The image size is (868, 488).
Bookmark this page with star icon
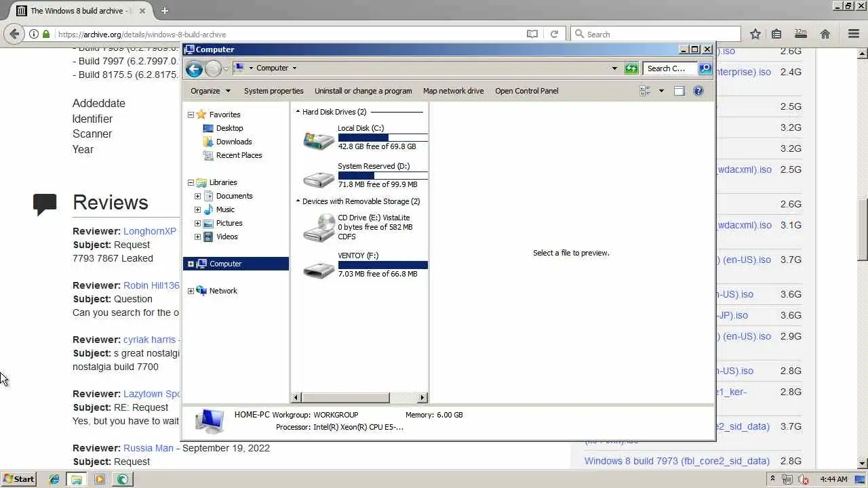pyautogui.click(x=755, y=34)
